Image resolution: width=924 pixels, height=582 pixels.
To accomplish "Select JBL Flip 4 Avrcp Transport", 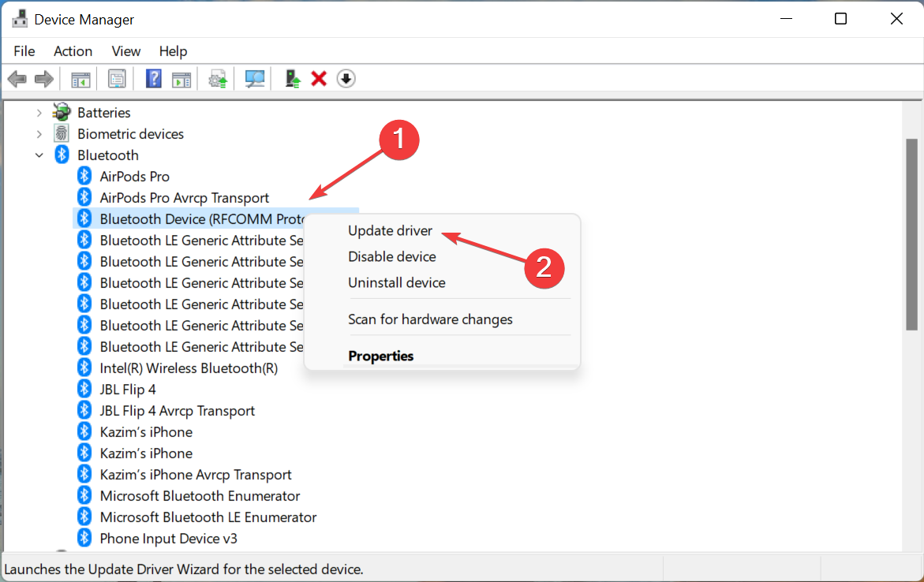I will click(178, 411).
